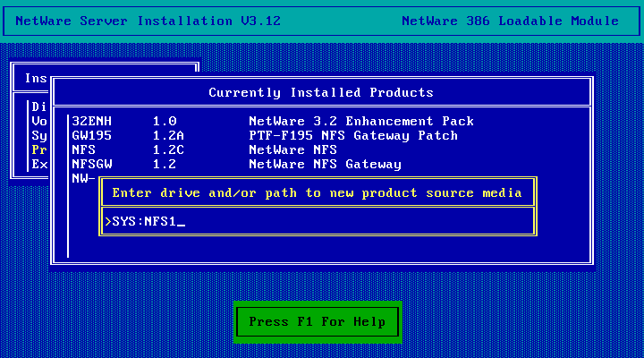Click version 1.2C of NFS
644x358 pixels.
point(168,150)
